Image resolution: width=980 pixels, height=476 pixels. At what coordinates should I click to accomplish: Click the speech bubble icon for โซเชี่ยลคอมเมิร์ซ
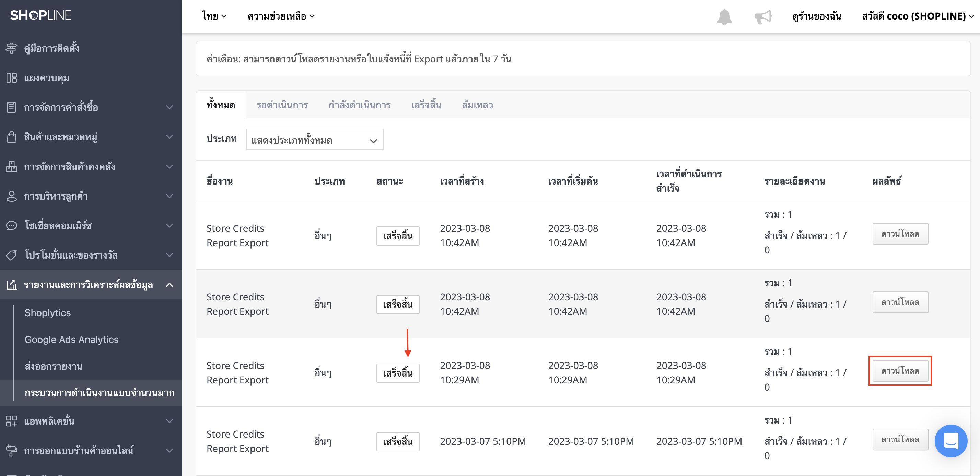pos(11,225)
